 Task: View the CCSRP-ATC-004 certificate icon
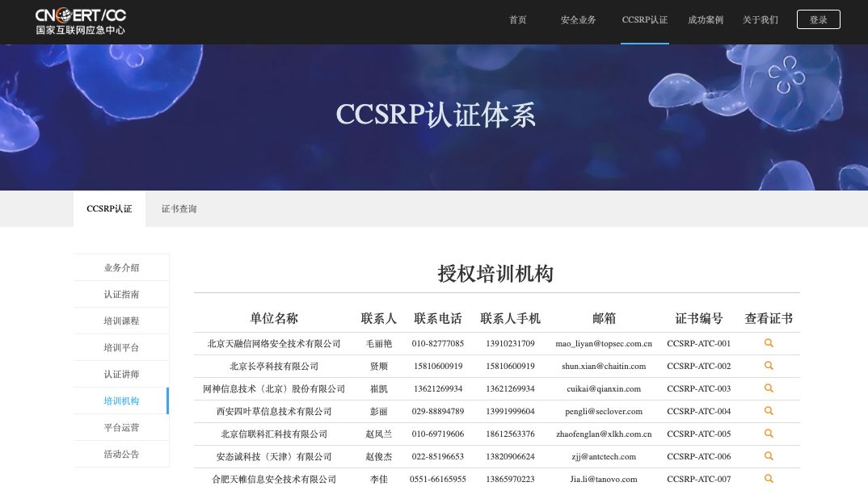[x=769, y=411]
